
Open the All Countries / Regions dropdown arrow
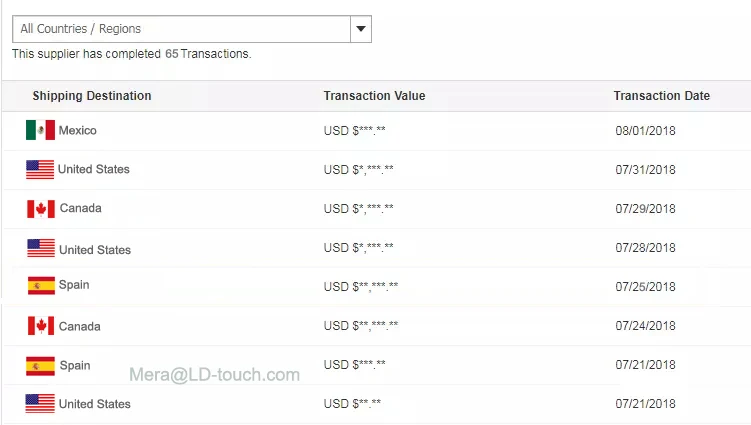coord(361,29)
